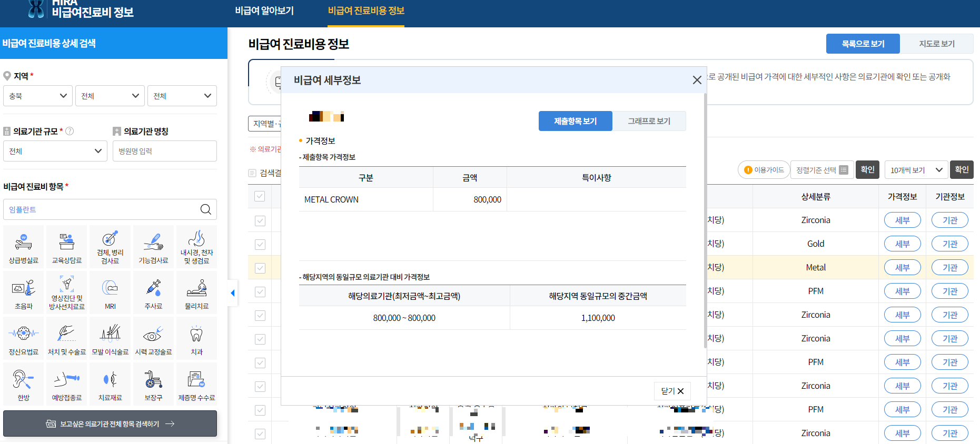Select the 초음파 category icon

tap(24, 292)
